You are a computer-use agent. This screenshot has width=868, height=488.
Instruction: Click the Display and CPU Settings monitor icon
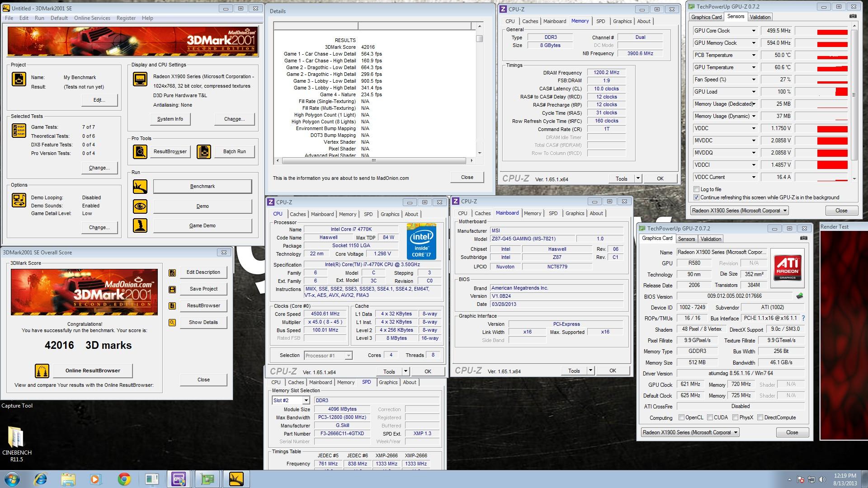pyautogui.click(x=140, y=79)
